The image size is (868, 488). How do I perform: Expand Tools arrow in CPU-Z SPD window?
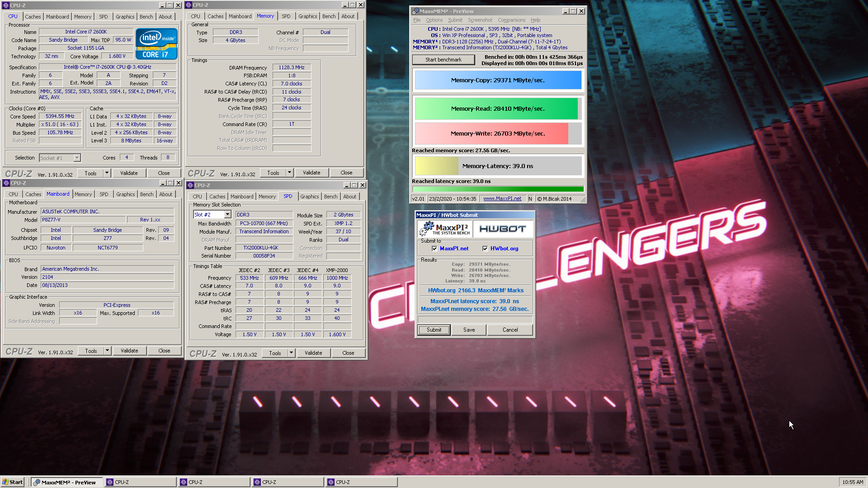pyautogui.click(x=291, y=353)
